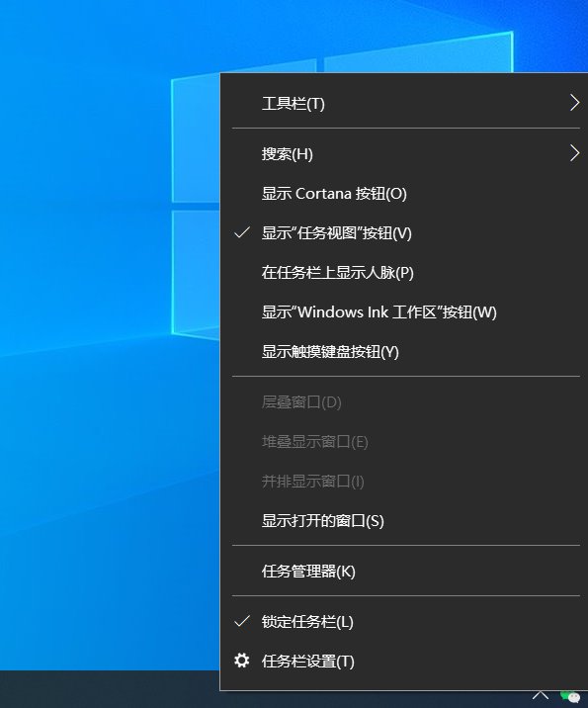This screenshot has height=708, width=588.
Task: Click the greyed-out 层叠窗口(D) entry
Action: [x=405, y=402]
